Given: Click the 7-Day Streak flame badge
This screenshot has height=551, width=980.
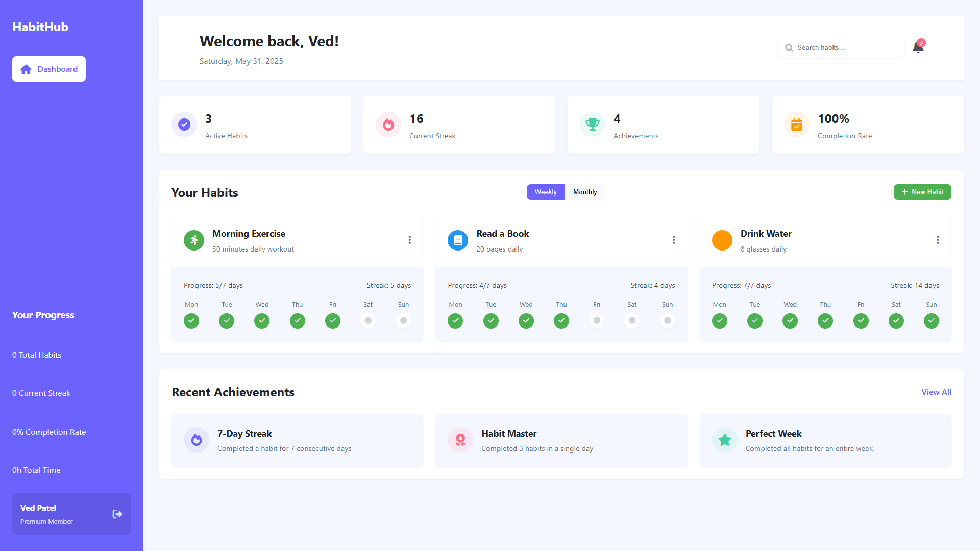Looking at the screenshot, I should (197, 440).
